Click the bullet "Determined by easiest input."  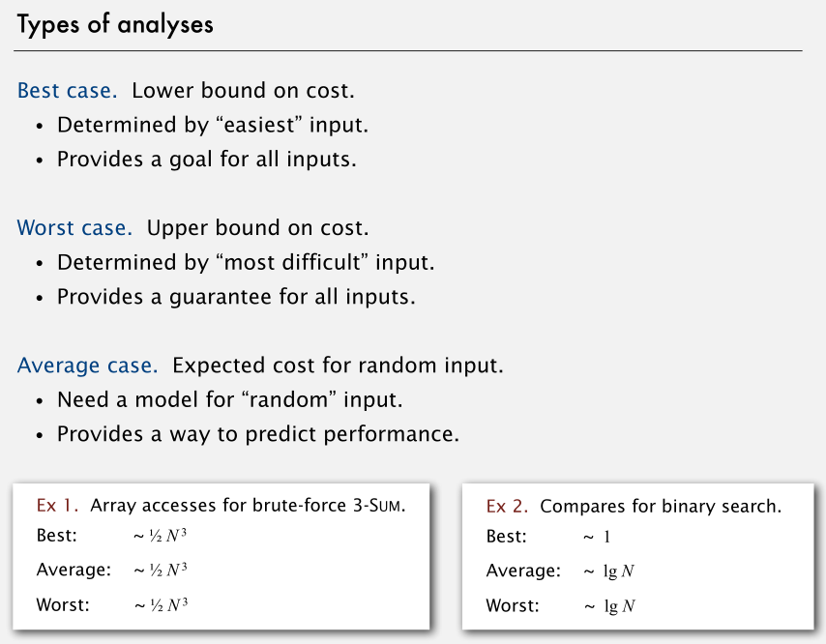(x=213, y=126)
